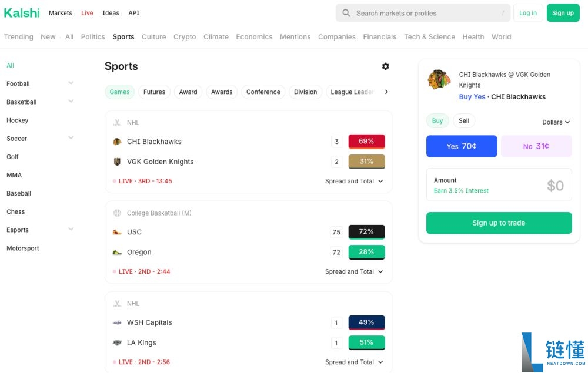Screen dimensions: 588x373
Task: Select Motorsport in the sidebar
Action: (23, 248)
